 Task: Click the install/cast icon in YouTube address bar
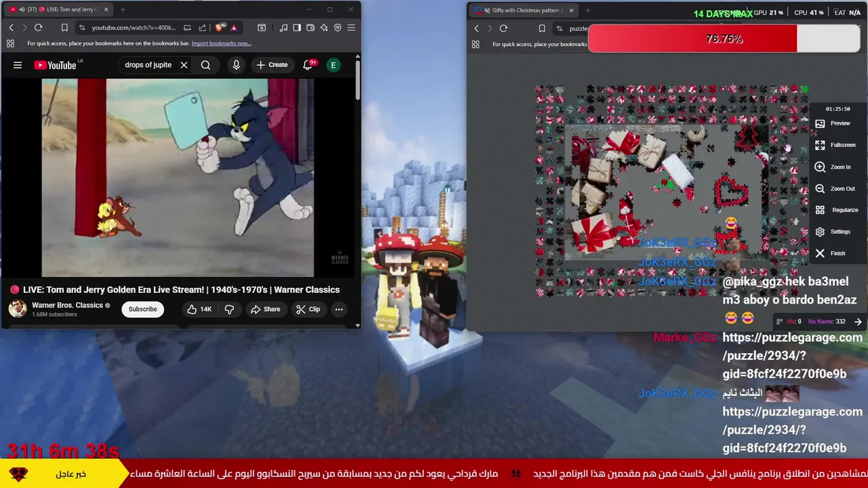pos(187,28)
